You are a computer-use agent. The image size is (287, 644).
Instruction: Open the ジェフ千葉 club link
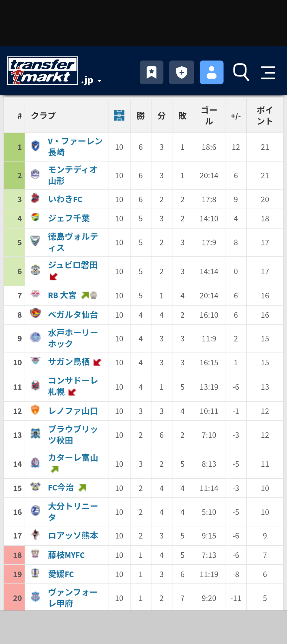click(x=69, y=218)
